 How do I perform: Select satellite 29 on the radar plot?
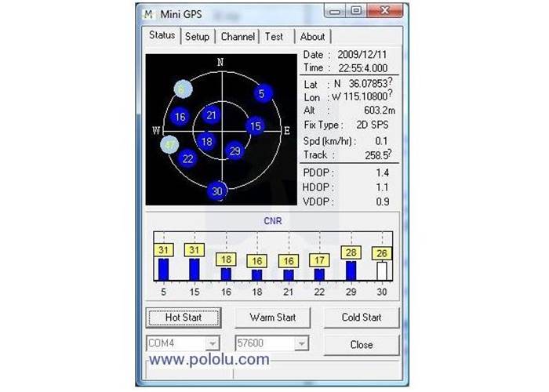pos(235,151)
